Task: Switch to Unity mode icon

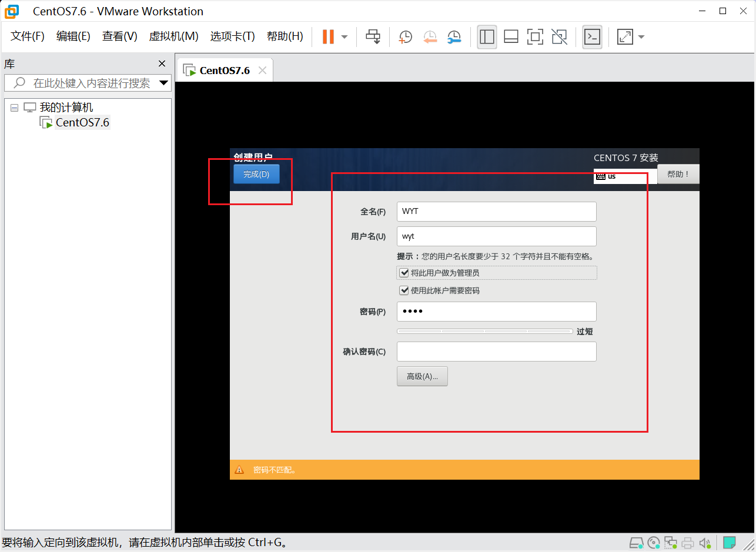Action: click(560, 36)
